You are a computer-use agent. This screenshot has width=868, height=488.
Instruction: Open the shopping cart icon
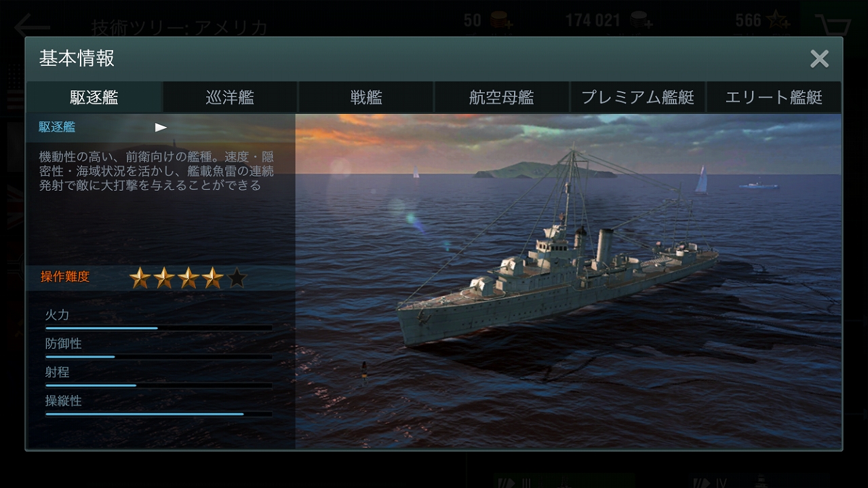click(833, 26)
